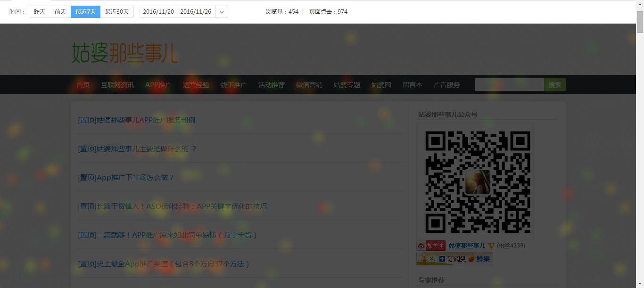Viewport: 644px width, 288px height.
Task: Click the 姑婆那些事儿 site logo
Action: coord(125,52)
